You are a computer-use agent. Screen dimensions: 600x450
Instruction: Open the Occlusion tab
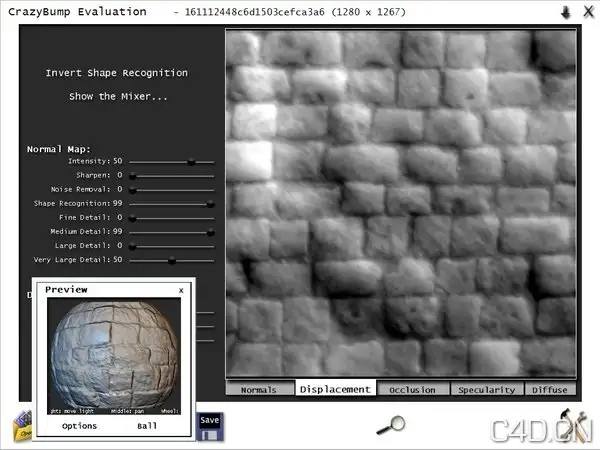pos(412,389)
